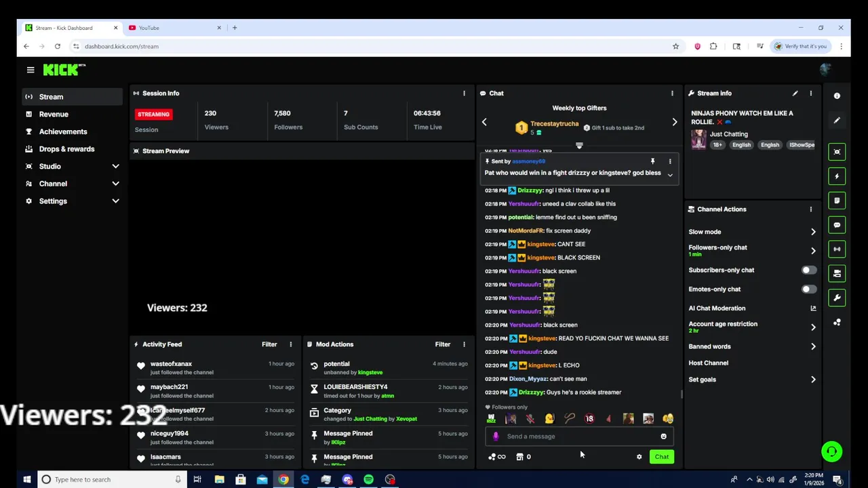Screen dimensions: 868x488
Task: Select the 18 emote in emote bar
Action: (x=589, y=419)
